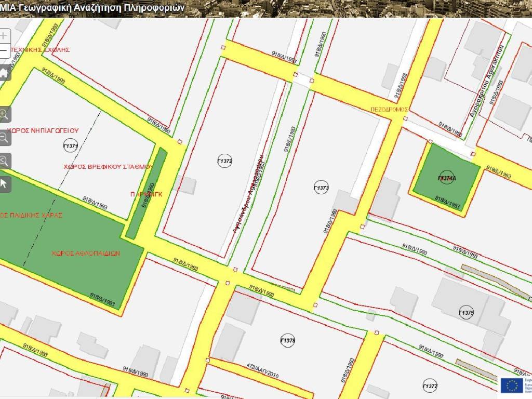Click the Γ1371 block marker

pyautogui.click(x=71, y=146)
